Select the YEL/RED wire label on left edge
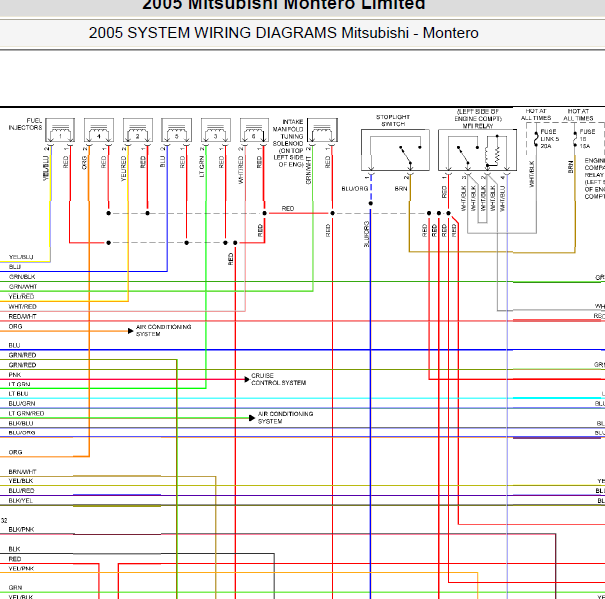Image resolution: width=605 pixels, height=599 pixels. 21,296
